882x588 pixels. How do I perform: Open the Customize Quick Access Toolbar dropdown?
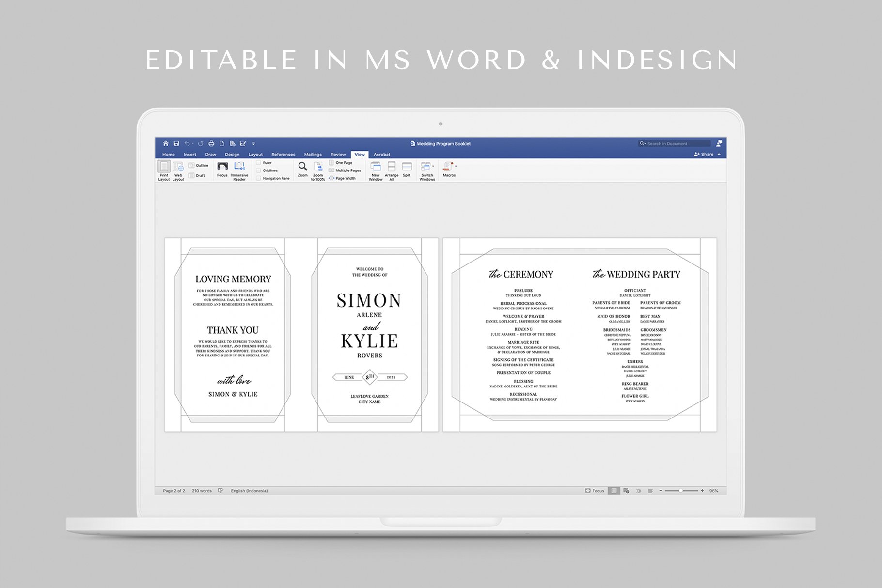click(253, 144)
